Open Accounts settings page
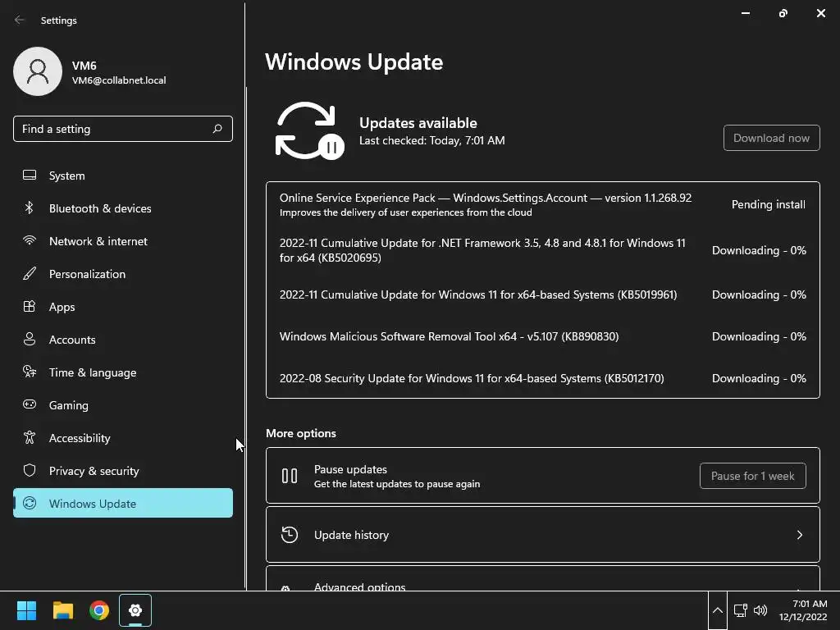840x630 pixels. (x=123, y=339)
